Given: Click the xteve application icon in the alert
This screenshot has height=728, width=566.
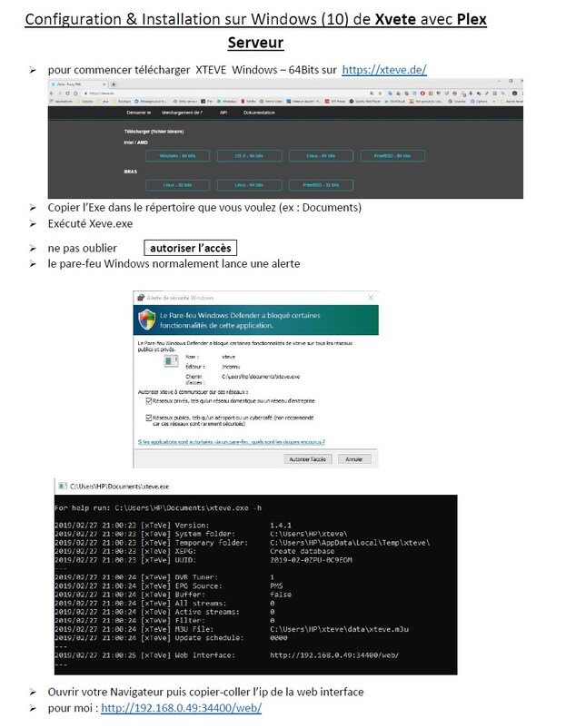Looking at the screenshot, I should point(171,360).
